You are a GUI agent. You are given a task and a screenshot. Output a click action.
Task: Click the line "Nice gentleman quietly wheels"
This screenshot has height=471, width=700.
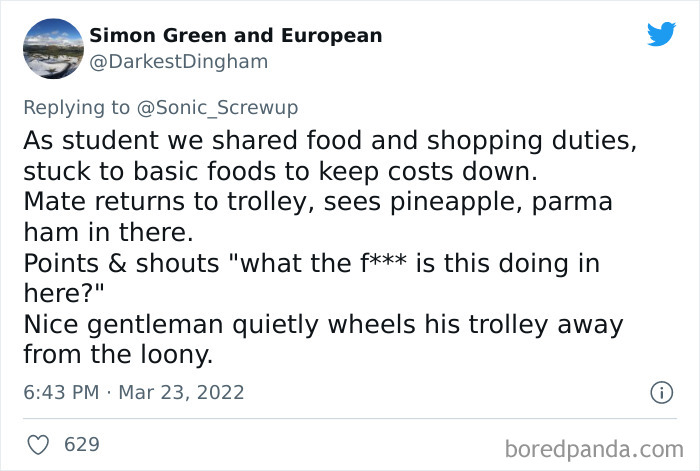(323, 325)
